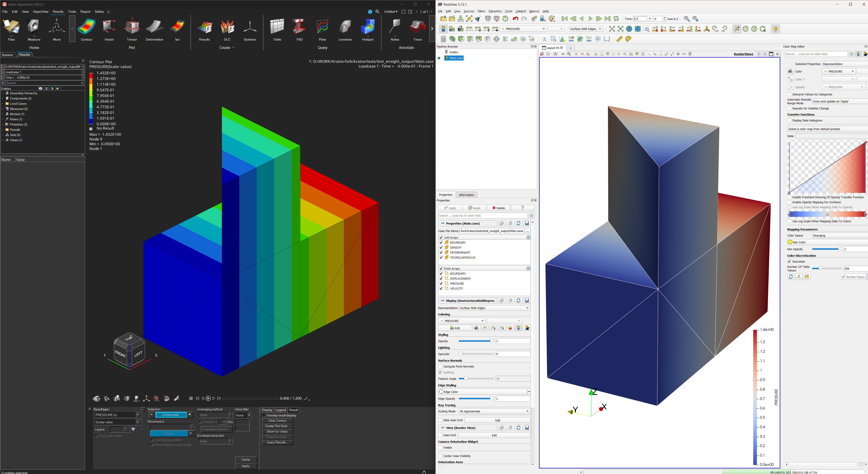Click the Notes annotate tool
The width and height of the screenshot is (868, 474).
[395, 30]
